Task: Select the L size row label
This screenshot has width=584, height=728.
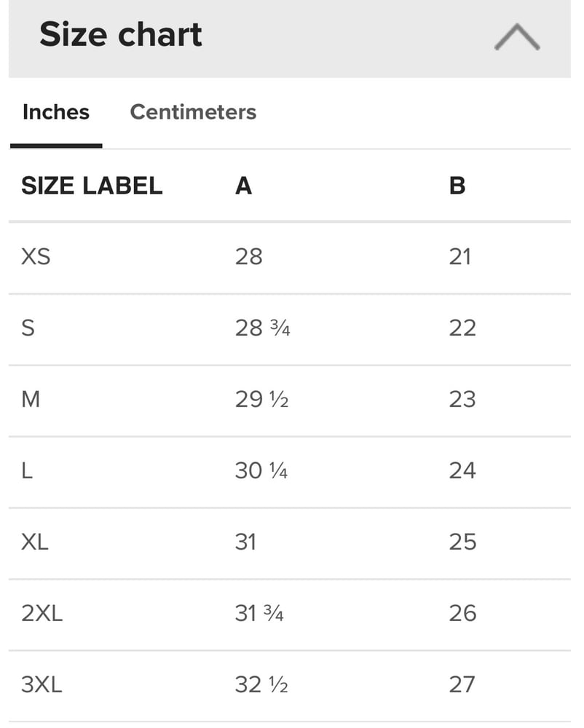Action: click(27, 470)
